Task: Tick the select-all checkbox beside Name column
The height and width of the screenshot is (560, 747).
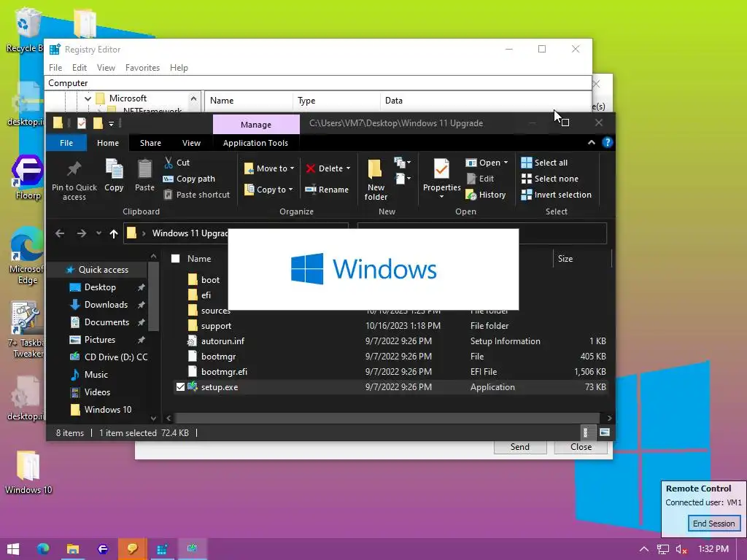Action: [175, 259]
